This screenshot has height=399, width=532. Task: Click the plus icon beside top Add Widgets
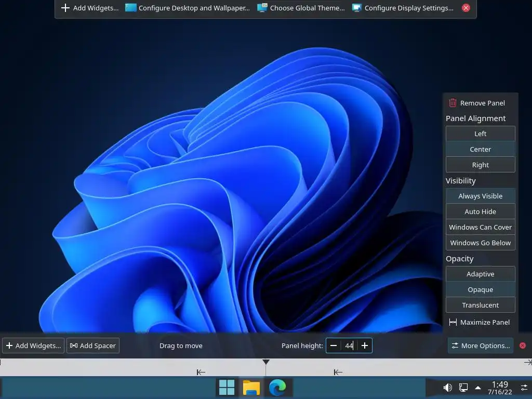click(65, 8)
